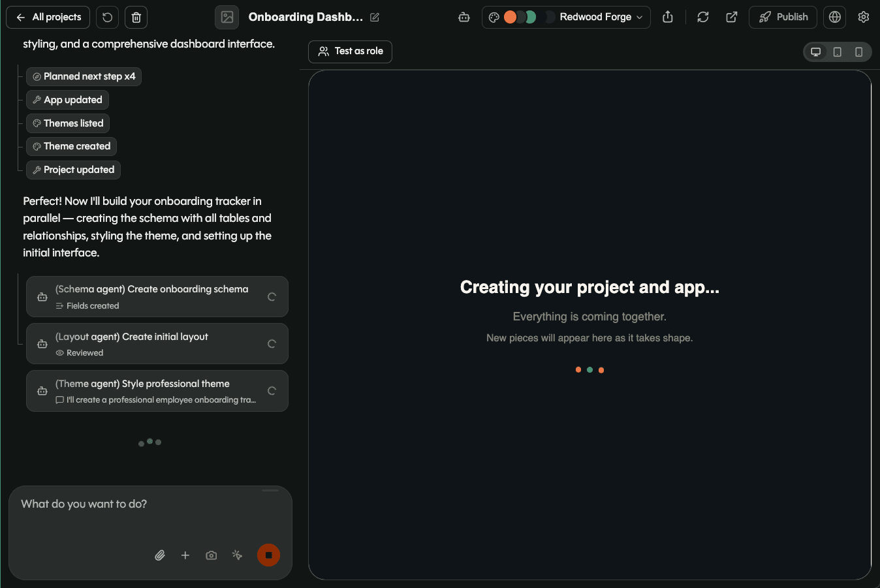Open the settings gear
This screenshot has width=880, height=588.
tap(864, 17)
